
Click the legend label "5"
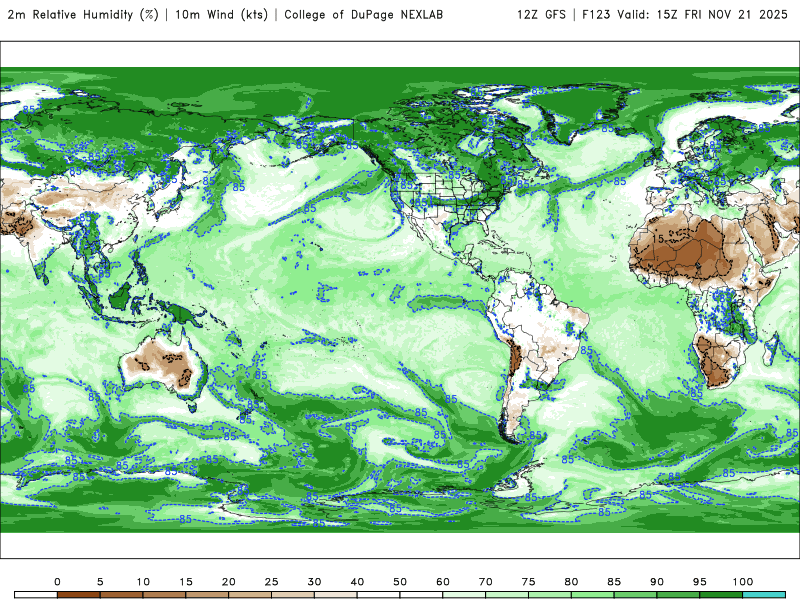tap(100, 582)
